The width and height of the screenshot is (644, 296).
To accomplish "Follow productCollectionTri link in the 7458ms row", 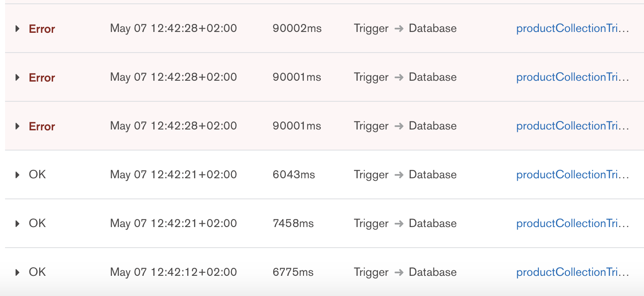I will (x=572, y=224).
